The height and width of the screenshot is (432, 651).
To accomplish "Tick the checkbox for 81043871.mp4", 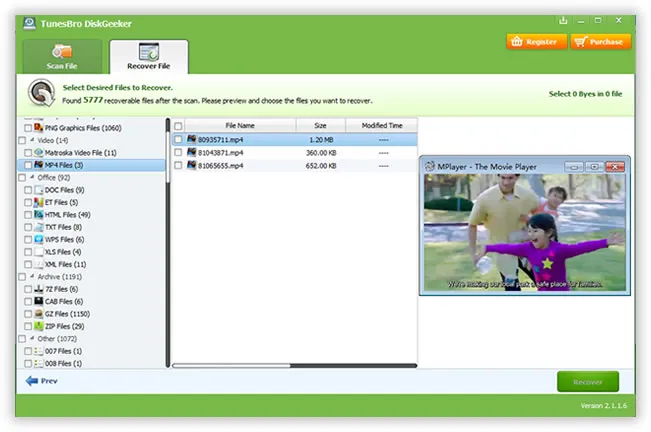I will tap(178, 153).
